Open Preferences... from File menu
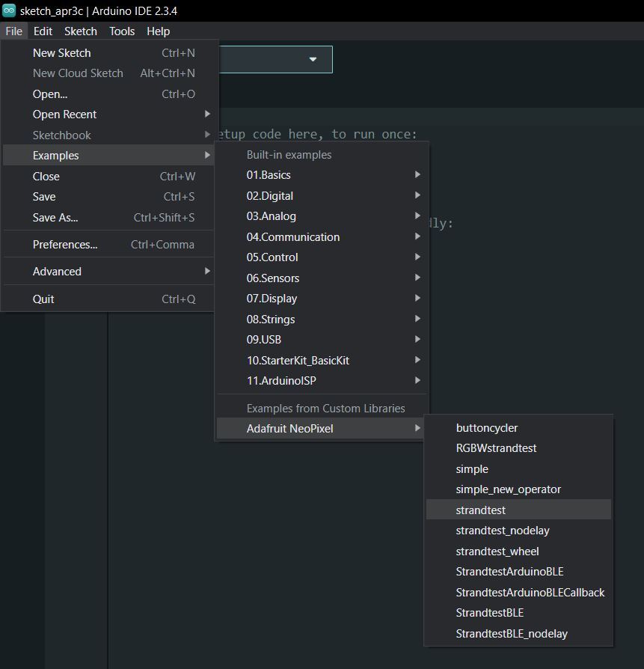 [108, 245]
